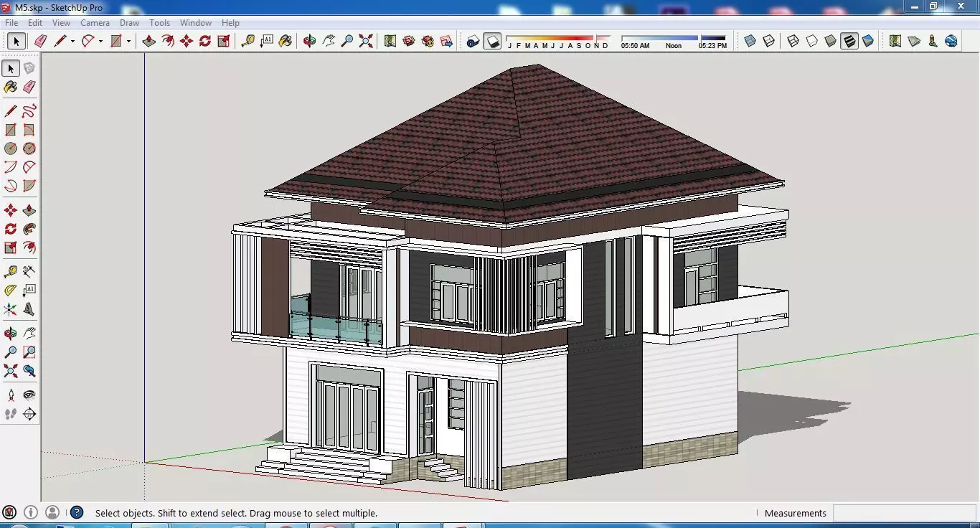The height and width of the screenshot is (528, 980).
Task: Choose the Zoom Window tool
Action: (x=29, y=352)
